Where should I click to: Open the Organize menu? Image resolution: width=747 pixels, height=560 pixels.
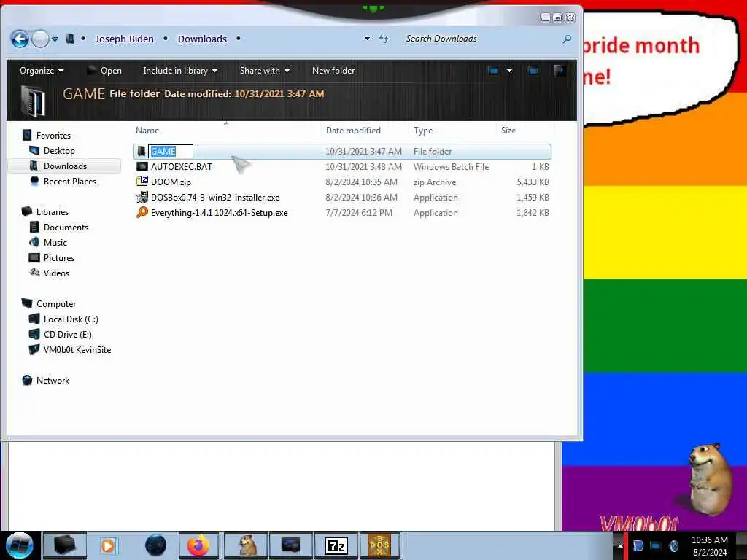[x=42, y=71]
